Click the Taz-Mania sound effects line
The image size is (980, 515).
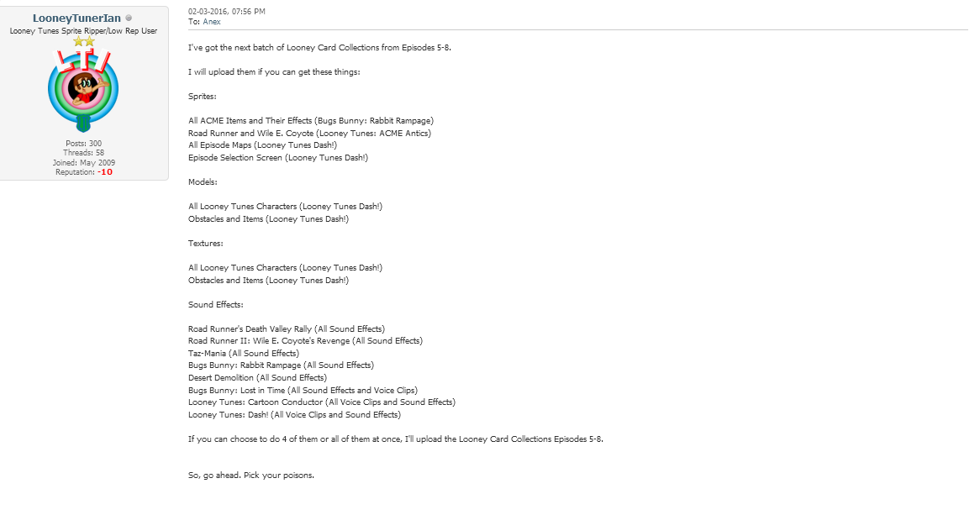coord(244,353)
